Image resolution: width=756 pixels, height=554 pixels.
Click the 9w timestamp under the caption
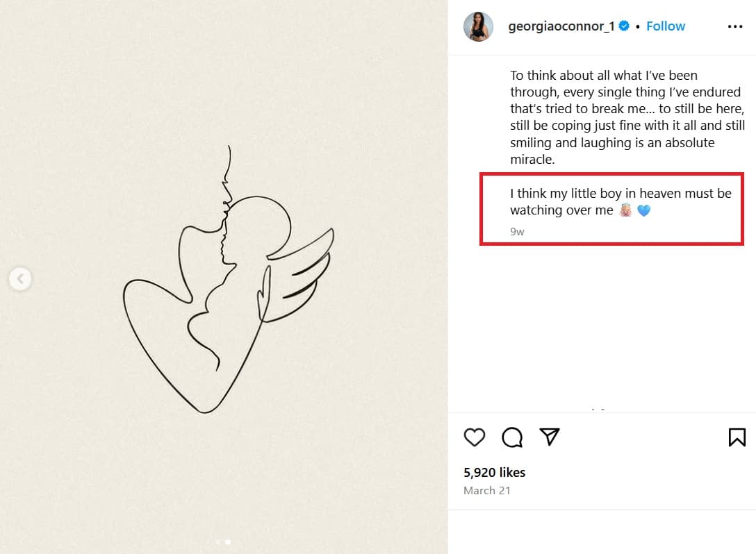click(x=517, y=231)
